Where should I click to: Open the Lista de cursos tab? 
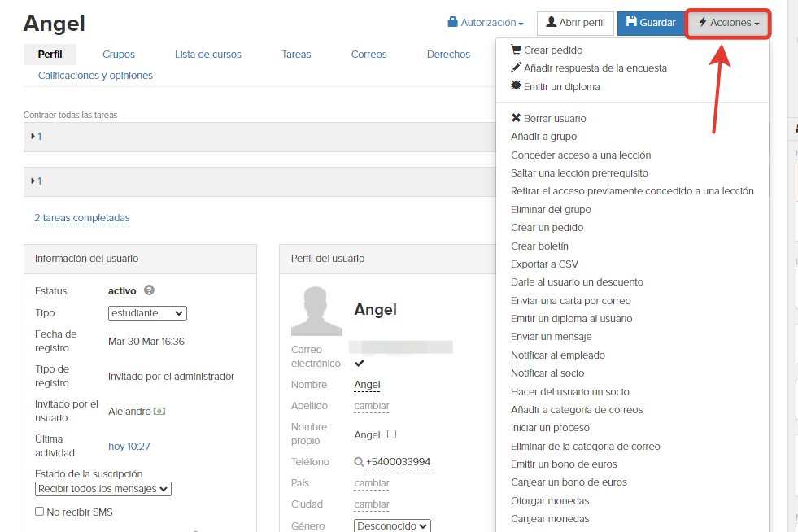pyautogui.click(x=208, y=54)
